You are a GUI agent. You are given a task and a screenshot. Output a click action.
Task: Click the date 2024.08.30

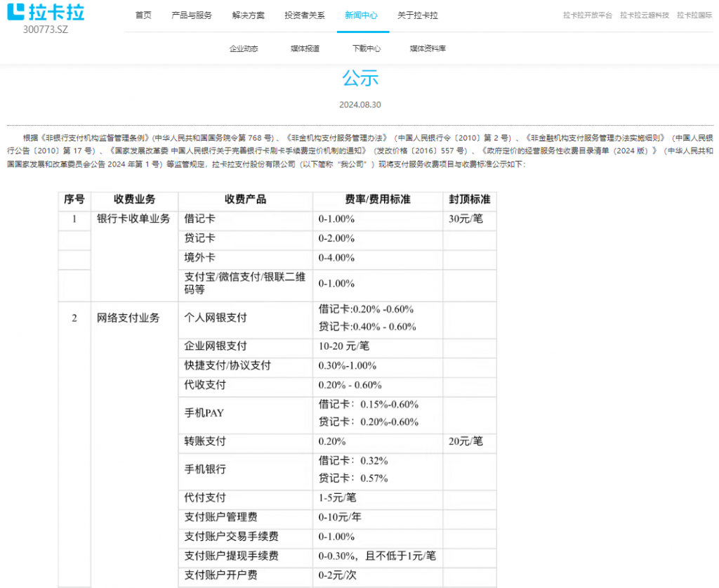[x=360, y=105]
